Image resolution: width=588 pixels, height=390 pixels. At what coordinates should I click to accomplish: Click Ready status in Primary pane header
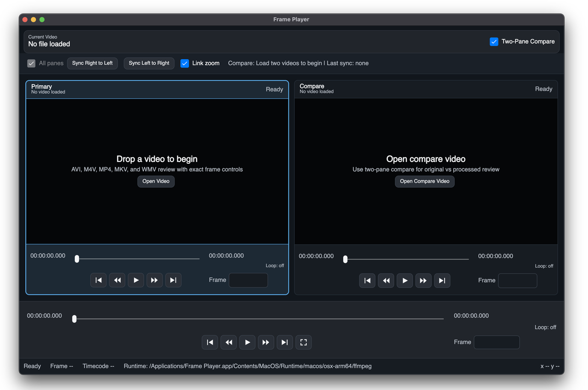274,89
